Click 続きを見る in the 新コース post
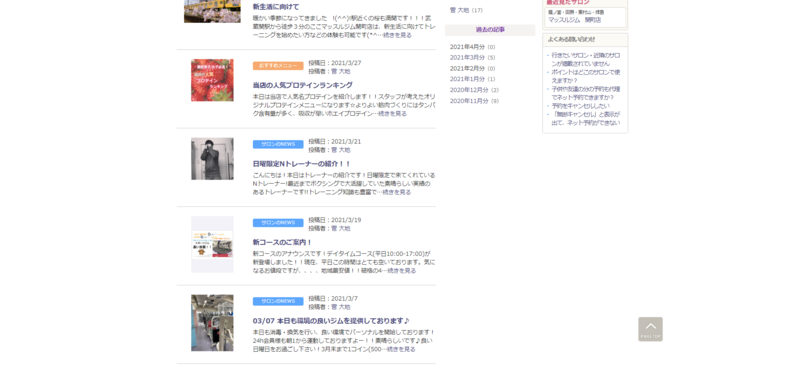 click(402, 271)
